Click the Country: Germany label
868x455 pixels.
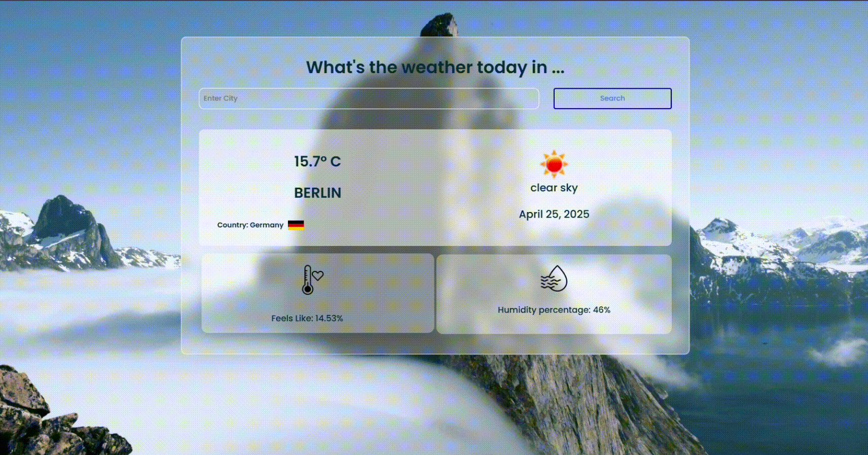coord(250,225)
